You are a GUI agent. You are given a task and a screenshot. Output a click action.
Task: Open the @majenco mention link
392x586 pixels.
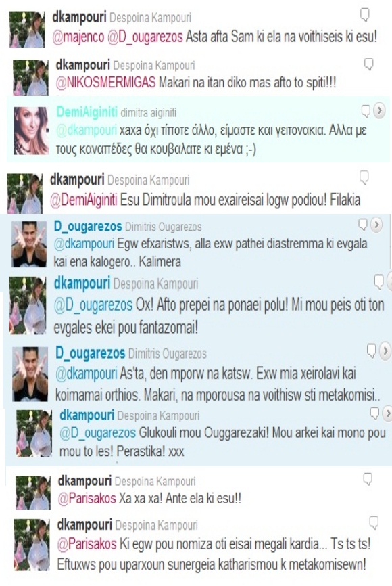point(78,37)
